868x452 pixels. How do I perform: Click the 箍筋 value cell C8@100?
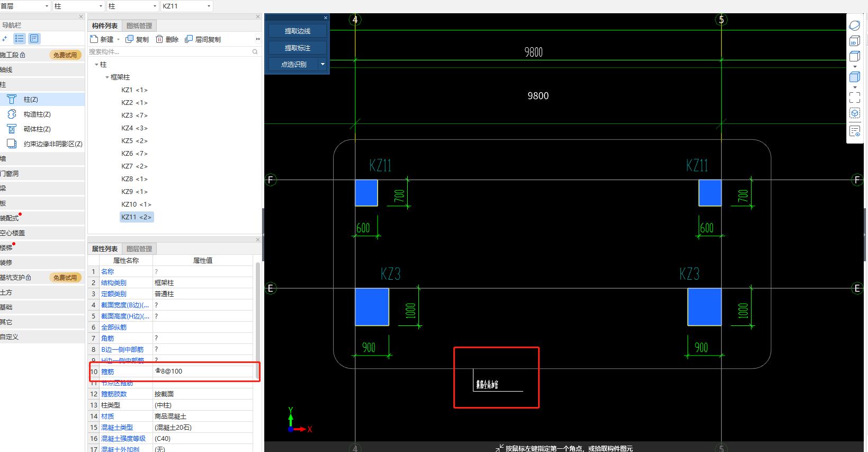[x=203, y=371]
